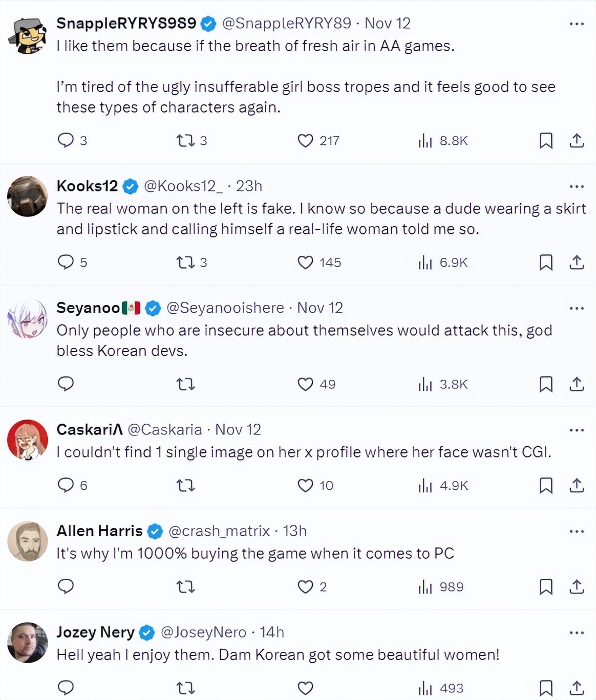Share Caskaria's tweet about CGI face
596x700 pixels.
coord(577,485)
